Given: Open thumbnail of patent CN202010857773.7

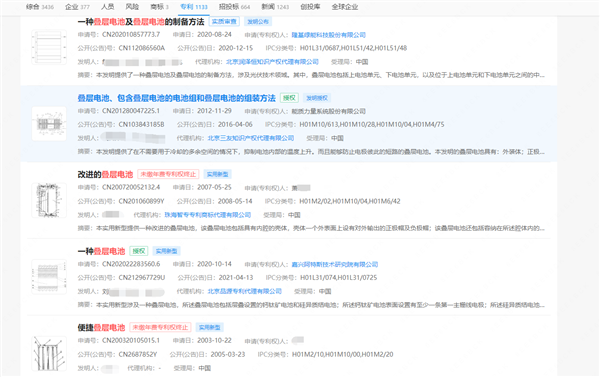Looking at the screenshot, I should pos(49,47).
